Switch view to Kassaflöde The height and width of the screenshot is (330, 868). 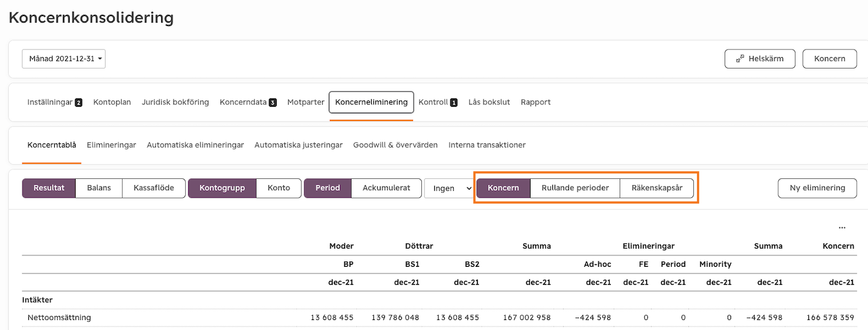(154, 188)
